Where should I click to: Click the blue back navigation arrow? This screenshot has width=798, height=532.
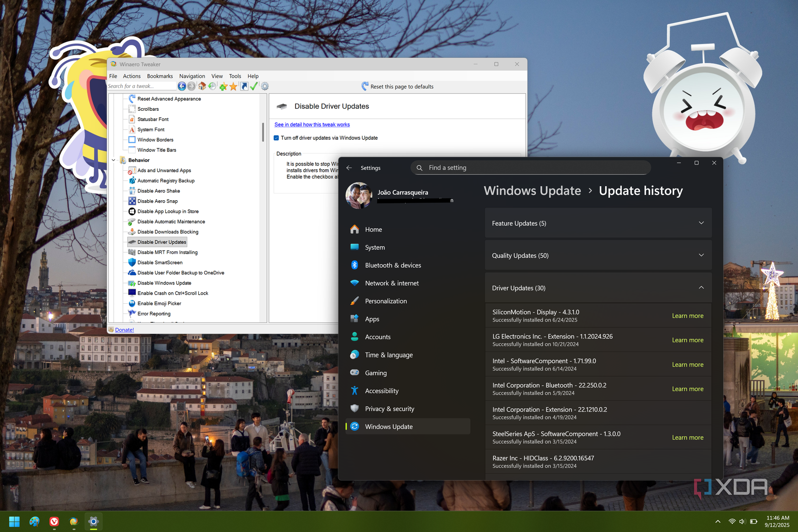[182, 86]
